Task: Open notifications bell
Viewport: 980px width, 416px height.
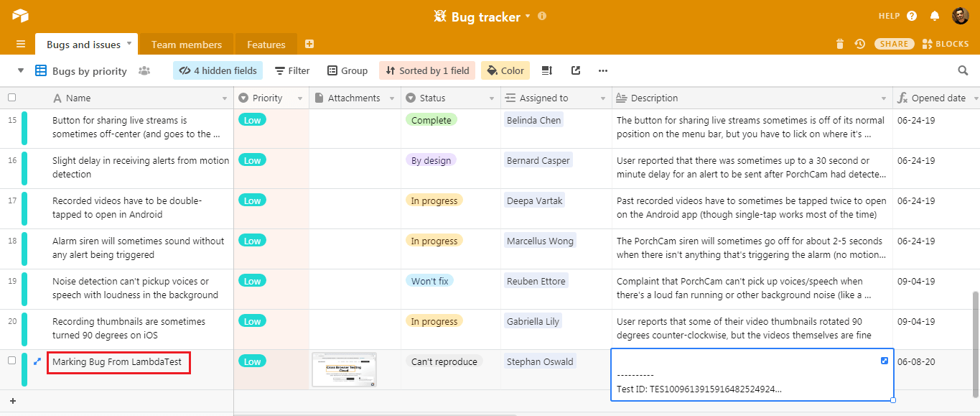Action: (x=934, y=15)
